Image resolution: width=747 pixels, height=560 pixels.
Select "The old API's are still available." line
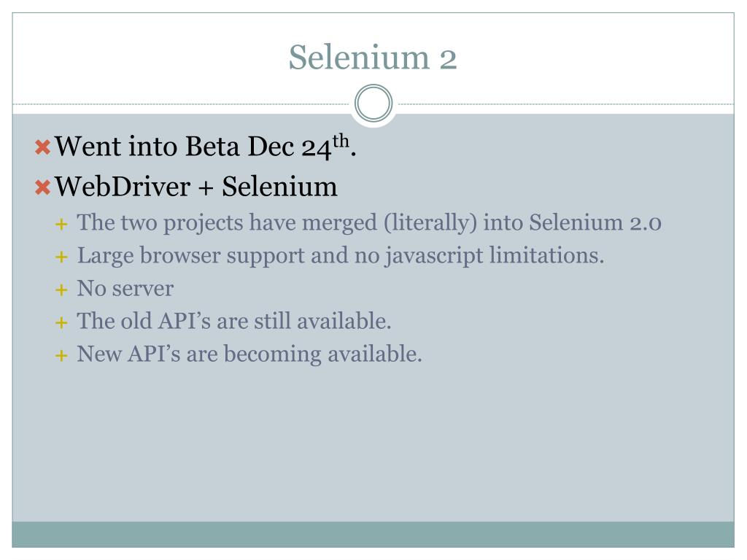pos(234,322)
